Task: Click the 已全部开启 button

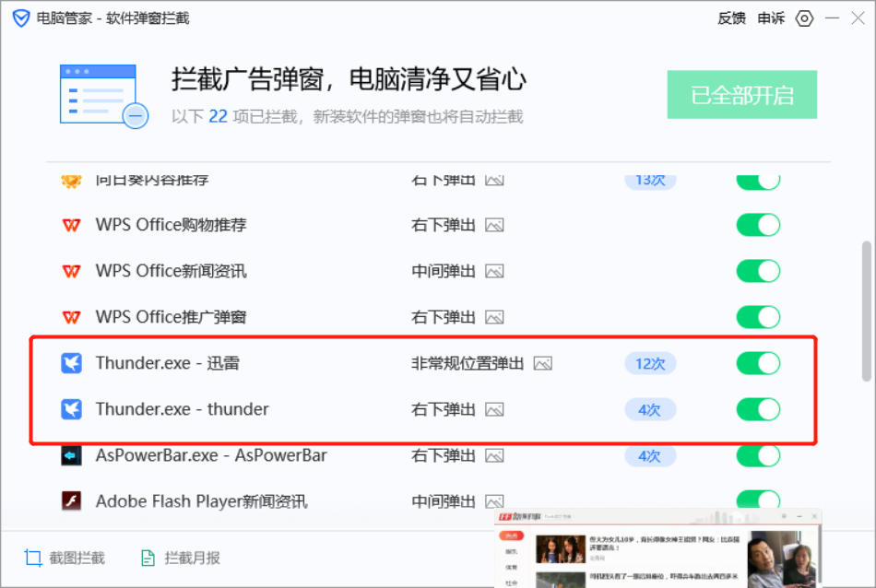Action: click(x=741, y=93)
